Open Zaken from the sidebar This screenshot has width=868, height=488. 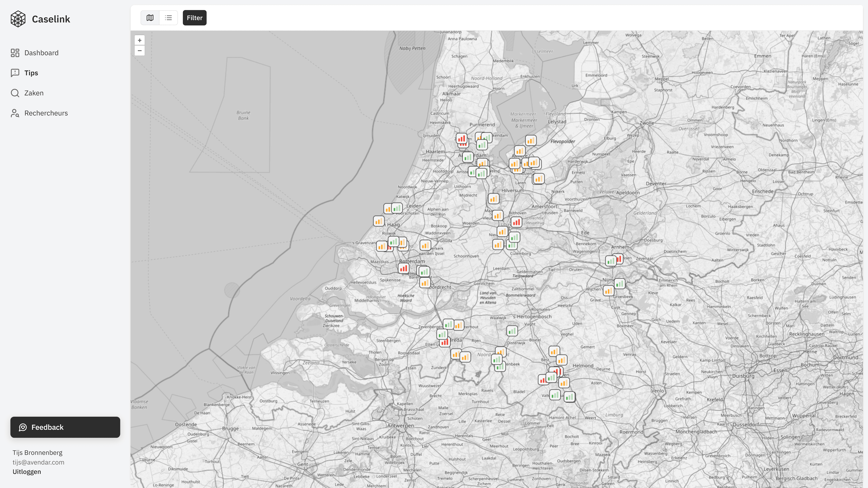point(34,93)
